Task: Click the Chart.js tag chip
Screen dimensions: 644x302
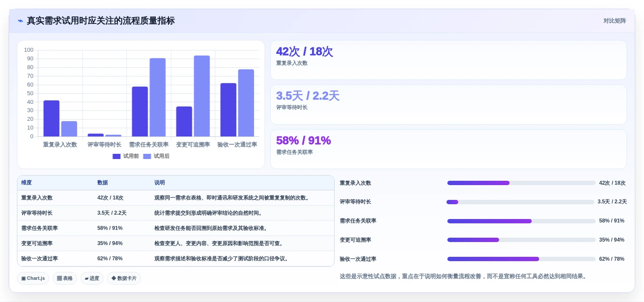Action: pyautogui.click(x=33, y=278)
